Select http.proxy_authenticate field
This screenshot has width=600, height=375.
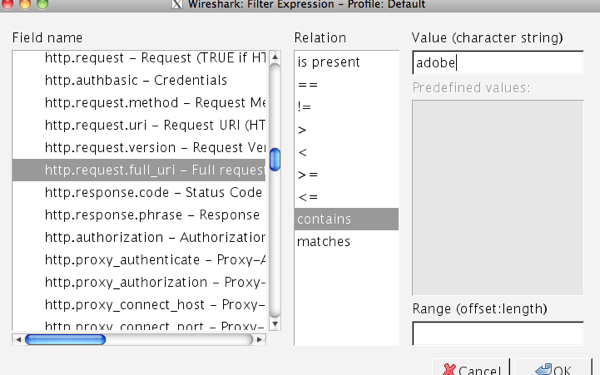pyautogui.click(x=139, y=259)
